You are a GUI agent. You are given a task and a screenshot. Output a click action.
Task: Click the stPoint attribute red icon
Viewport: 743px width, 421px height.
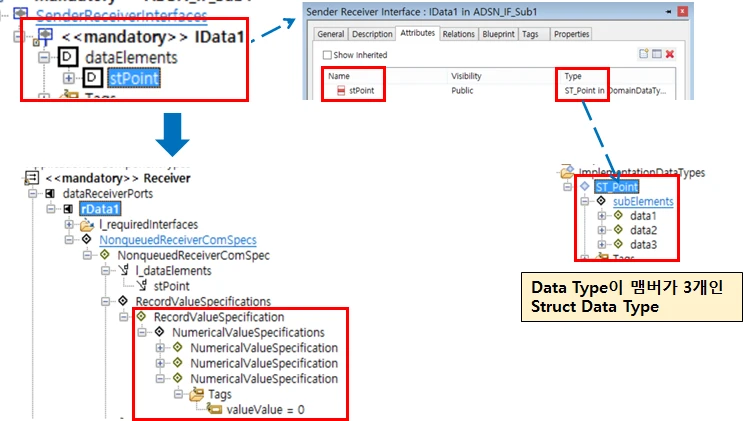[x=341, y=91]
